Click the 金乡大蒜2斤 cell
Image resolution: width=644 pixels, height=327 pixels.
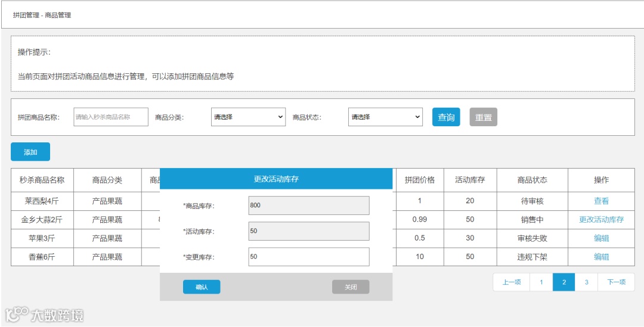coord(42,220)
